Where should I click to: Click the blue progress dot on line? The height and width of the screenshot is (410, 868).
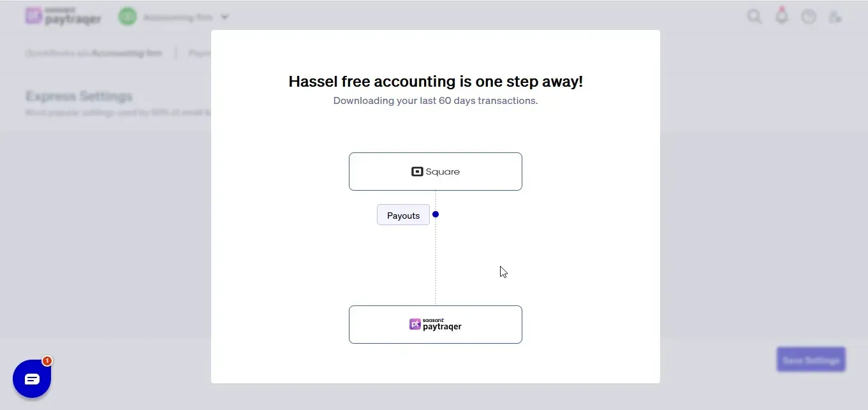[436, 214]
